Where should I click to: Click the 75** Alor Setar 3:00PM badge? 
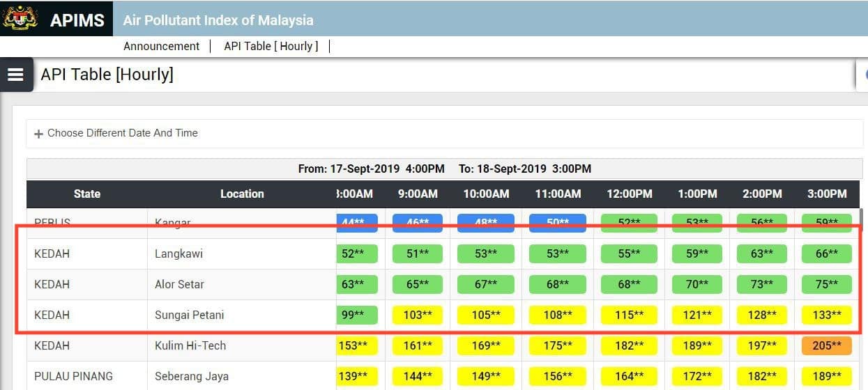tap(827, 284)
